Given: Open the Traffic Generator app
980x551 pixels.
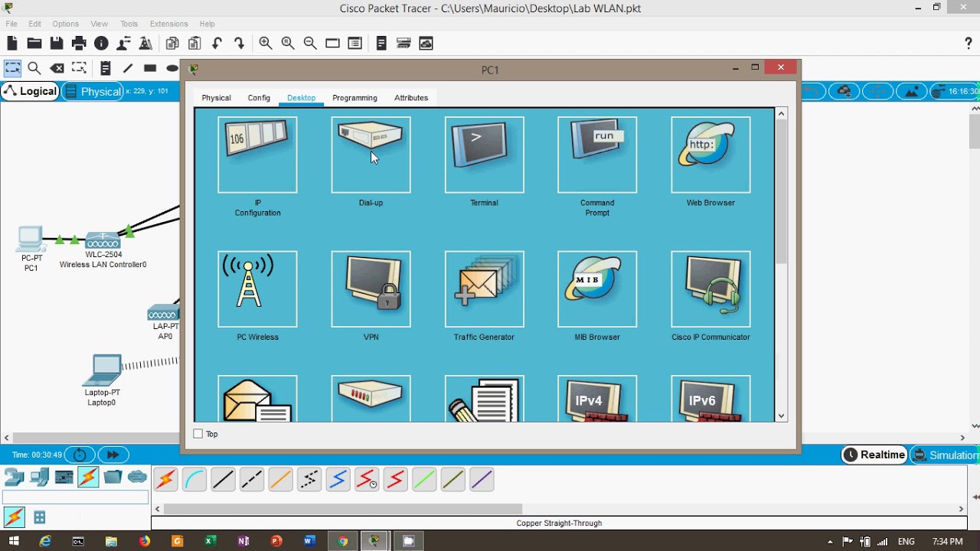Looking at the screenshot, I should tap(484, 289).
